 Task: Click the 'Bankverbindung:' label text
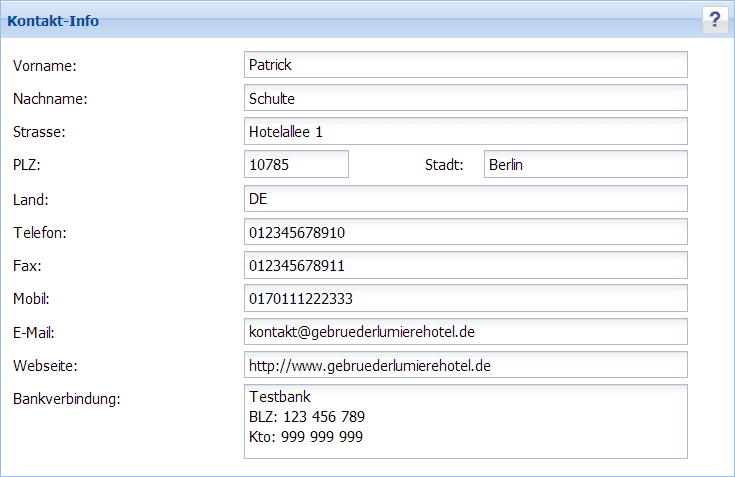click(66, 399)
